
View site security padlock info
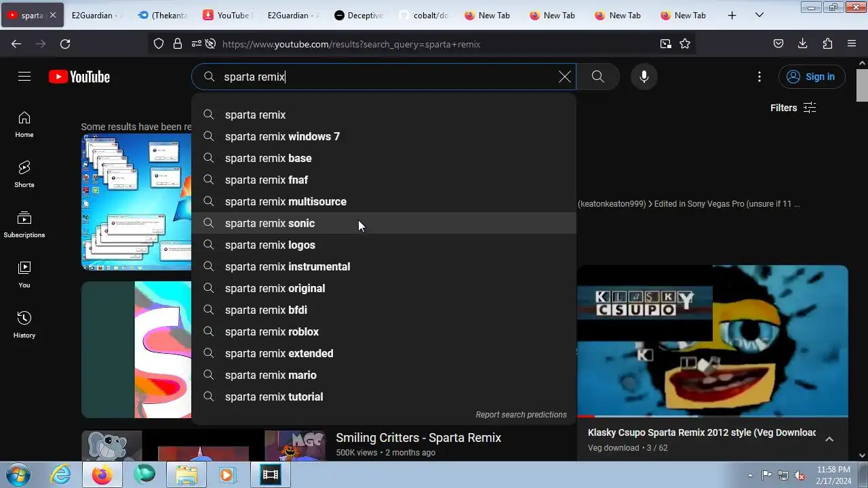point(178,44)
